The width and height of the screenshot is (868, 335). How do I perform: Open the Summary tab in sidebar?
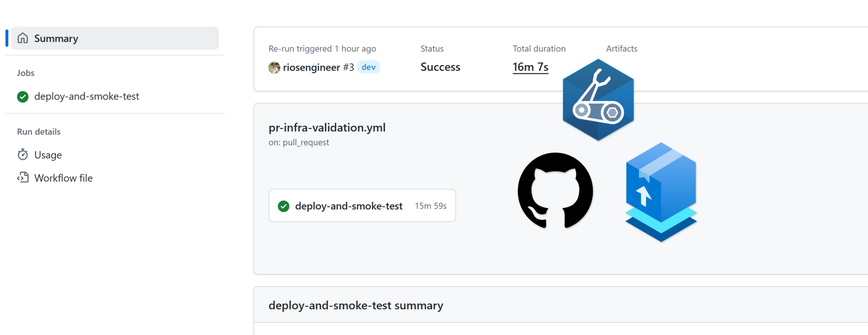56,38
